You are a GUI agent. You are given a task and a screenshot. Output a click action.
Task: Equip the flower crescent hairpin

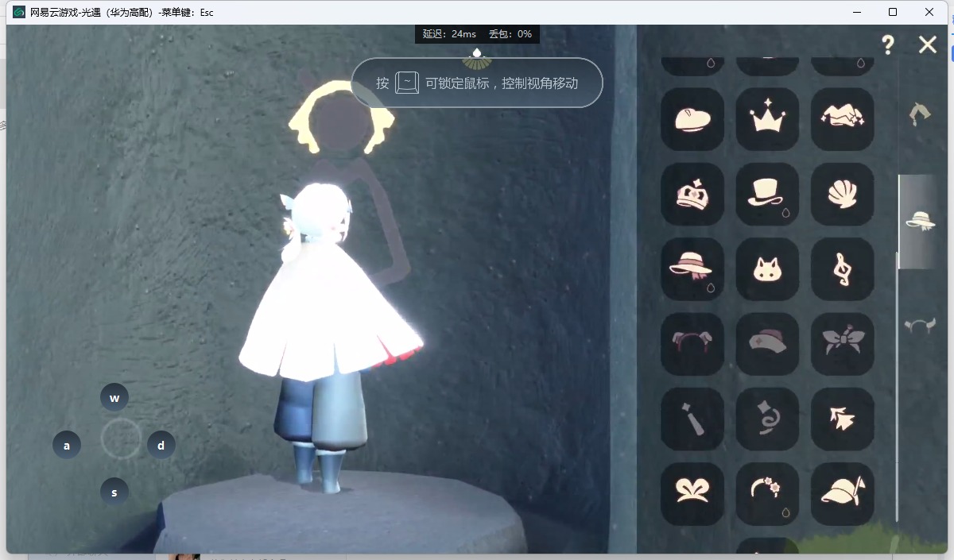[x=767, y=493]
